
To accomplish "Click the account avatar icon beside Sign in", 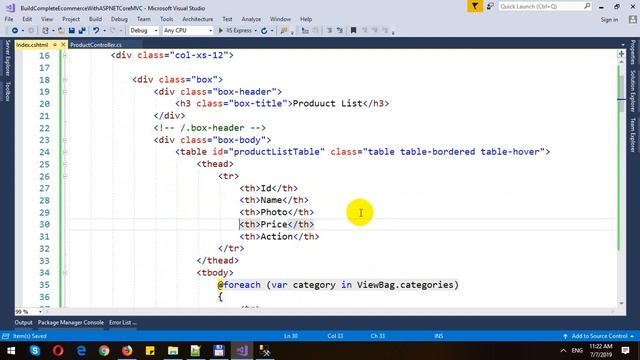I will (633, 19).
